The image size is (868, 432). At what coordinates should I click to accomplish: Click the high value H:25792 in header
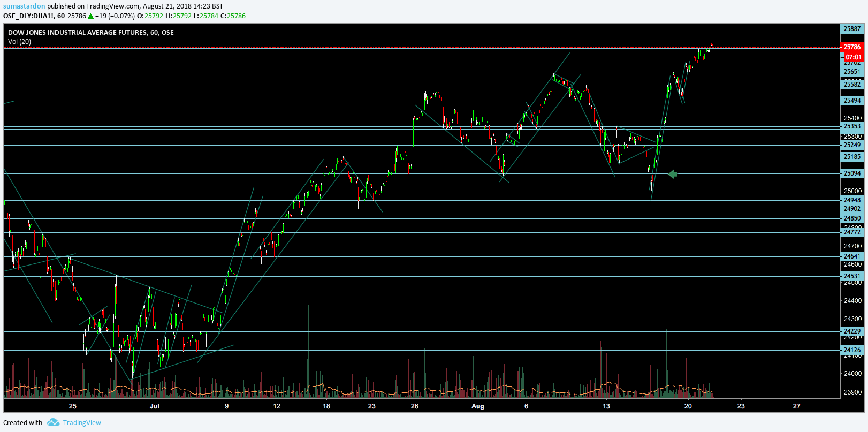pos(178,16)
